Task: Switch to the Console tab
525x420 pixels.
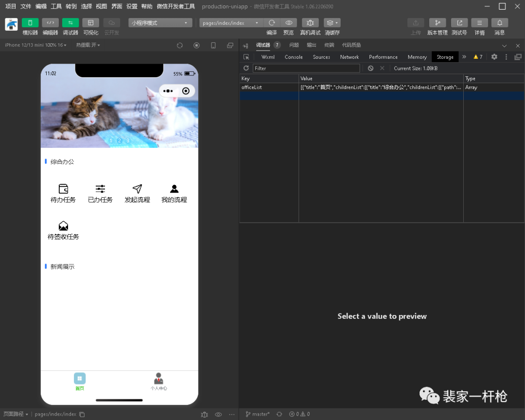Action: click(x=294, y=57)
